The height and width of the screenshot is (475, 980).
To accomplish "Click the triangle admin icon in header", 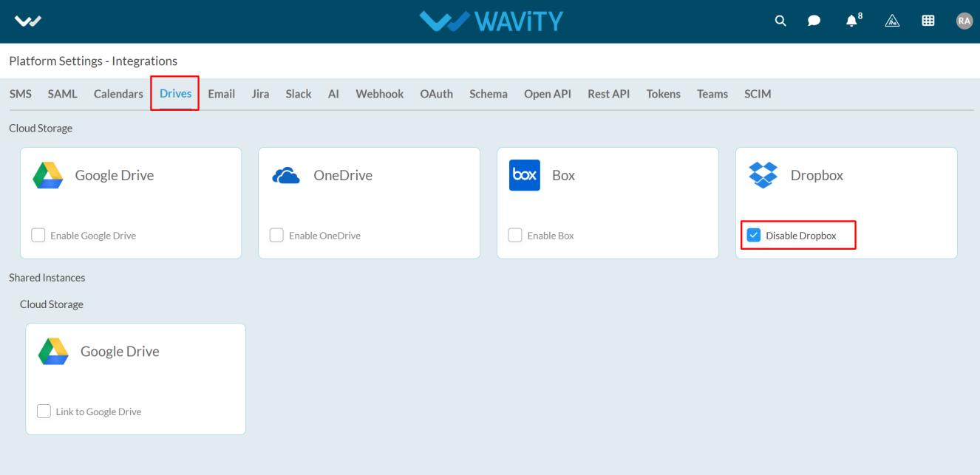I will (x=892, y=21).
